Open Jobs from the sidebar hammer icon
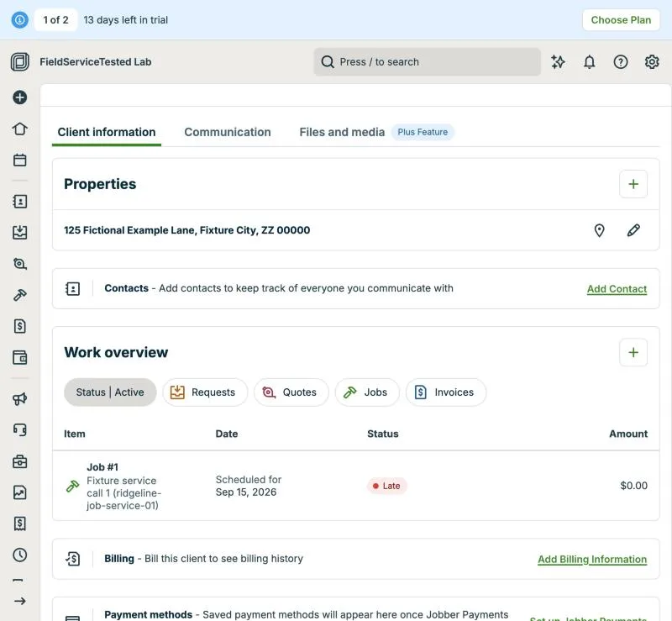Screen dimensions: 672x621 [19, 295]
